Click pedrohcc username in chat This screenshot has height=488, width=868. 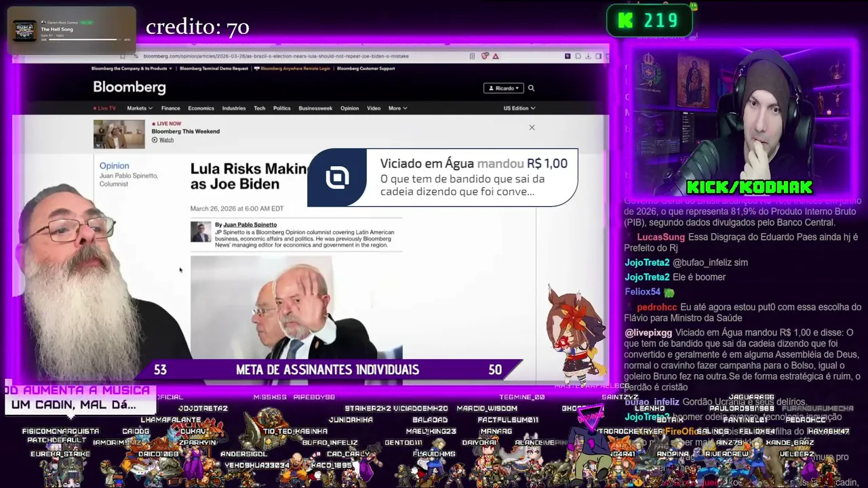tap(657, 307)
